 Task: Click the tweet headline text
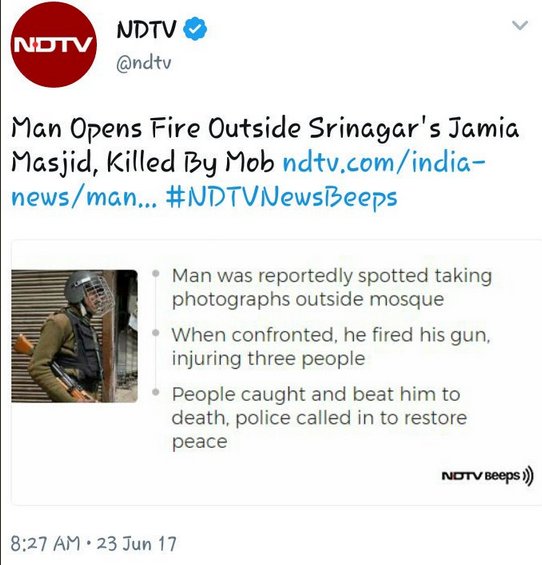point(265,145)
